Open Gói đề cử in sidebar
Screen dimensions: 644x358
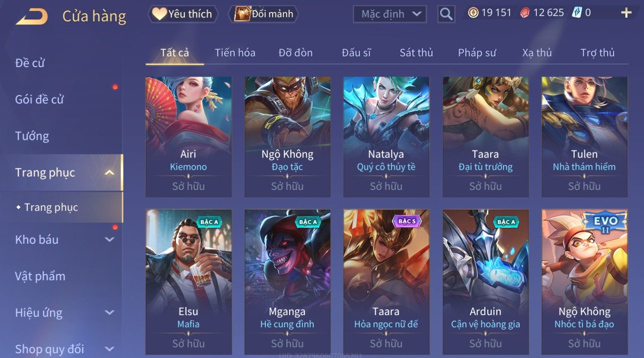tap(39, 99)
